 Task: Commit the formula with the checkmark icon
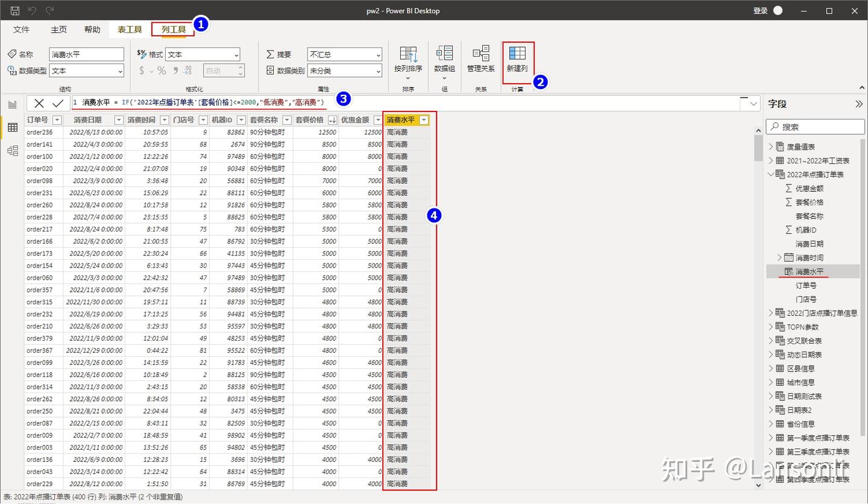pos(58,104)
